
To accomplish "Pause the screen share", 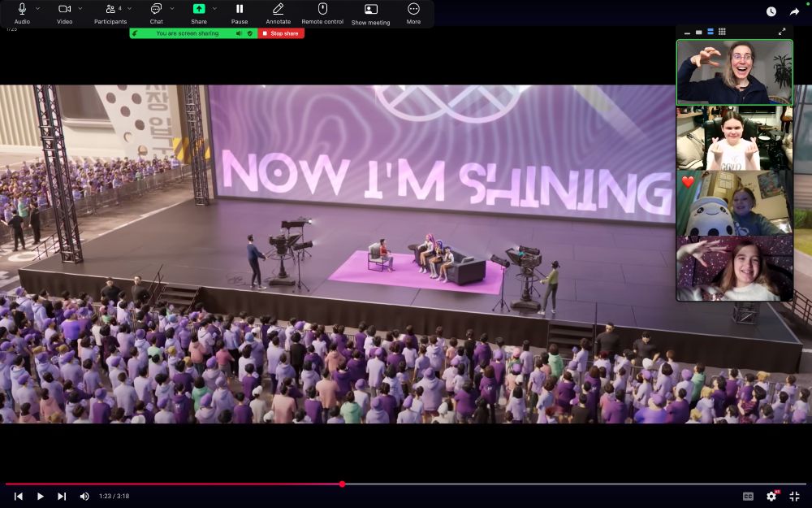I will [240, 9].
